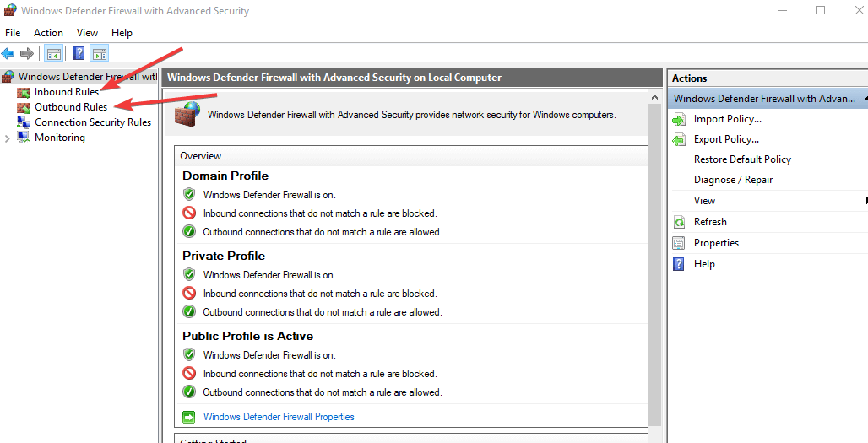Click View entry in Actions pane

(704, 201)
